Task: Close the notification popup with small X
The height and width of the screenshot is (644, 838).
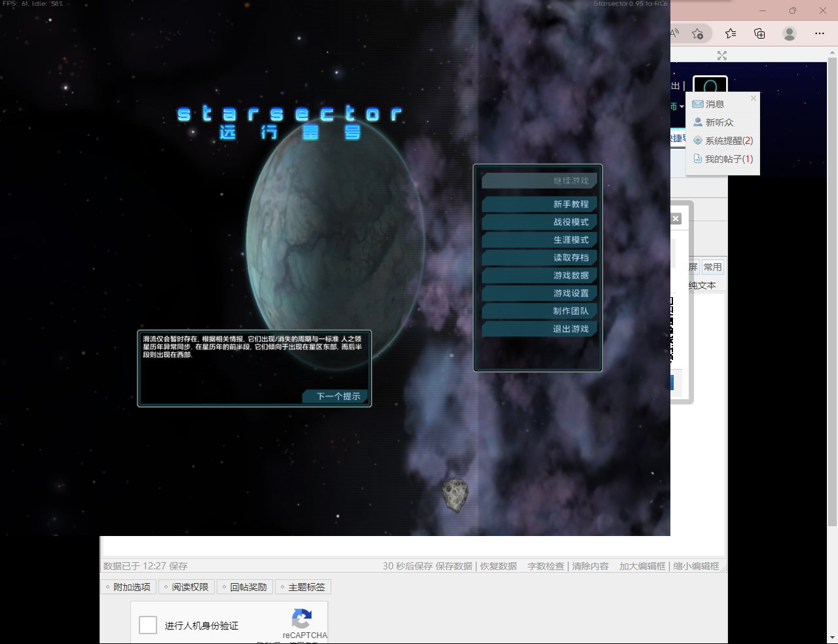Action: coord(754,98)
